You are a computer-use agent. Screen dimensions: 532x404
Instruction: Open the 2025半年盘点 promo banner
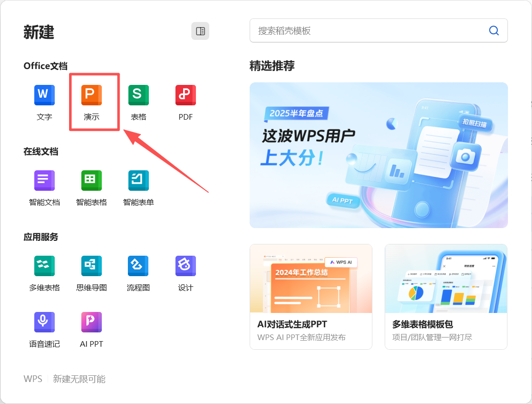coord(378,155)
